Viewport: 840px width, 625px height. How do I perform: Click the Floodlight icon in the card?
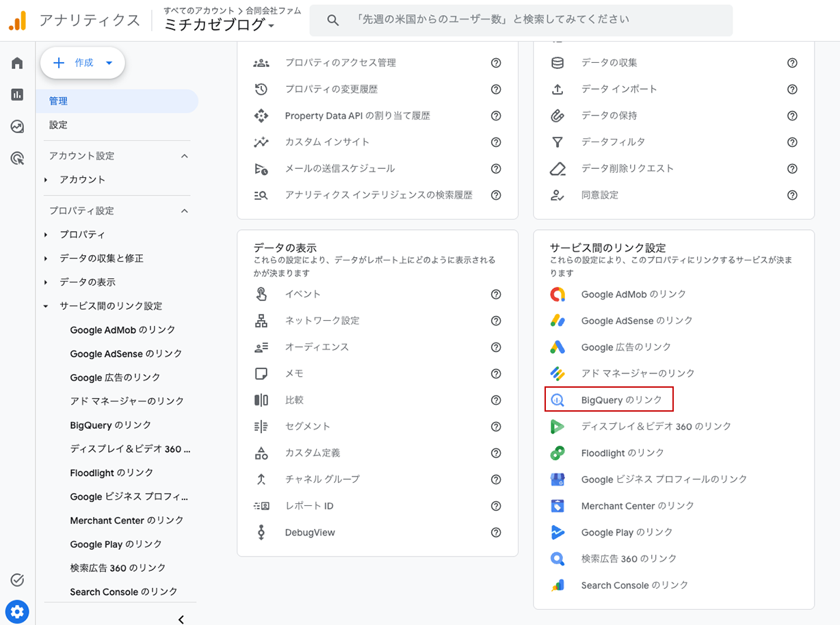[x=557, y=453]
